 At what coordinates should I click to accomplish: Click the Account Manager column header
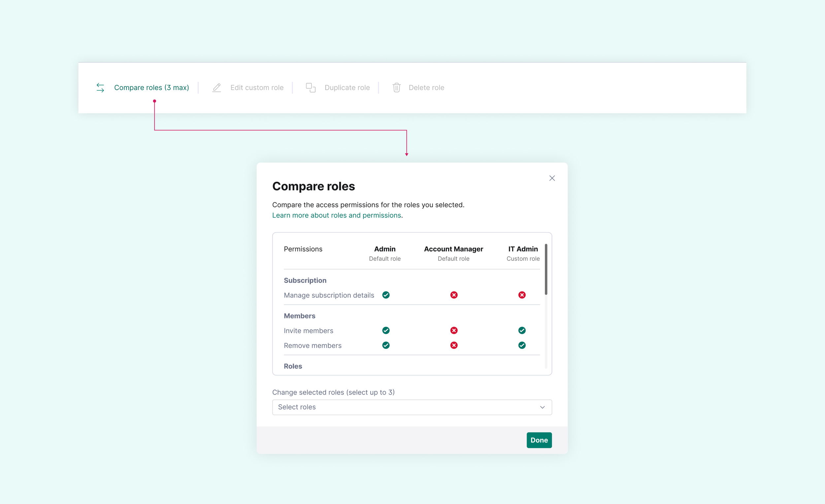(453, 249)
